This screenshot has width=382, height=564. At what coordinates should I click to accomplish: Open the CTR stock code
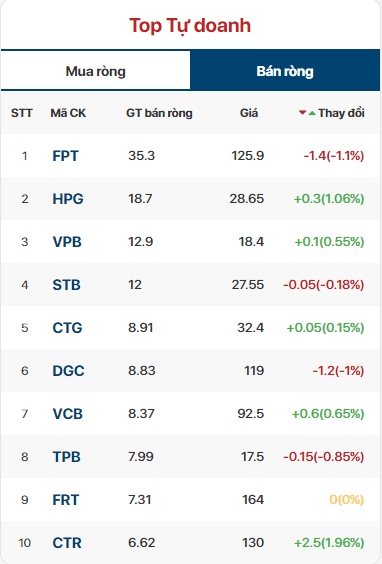tap(67, 543)
